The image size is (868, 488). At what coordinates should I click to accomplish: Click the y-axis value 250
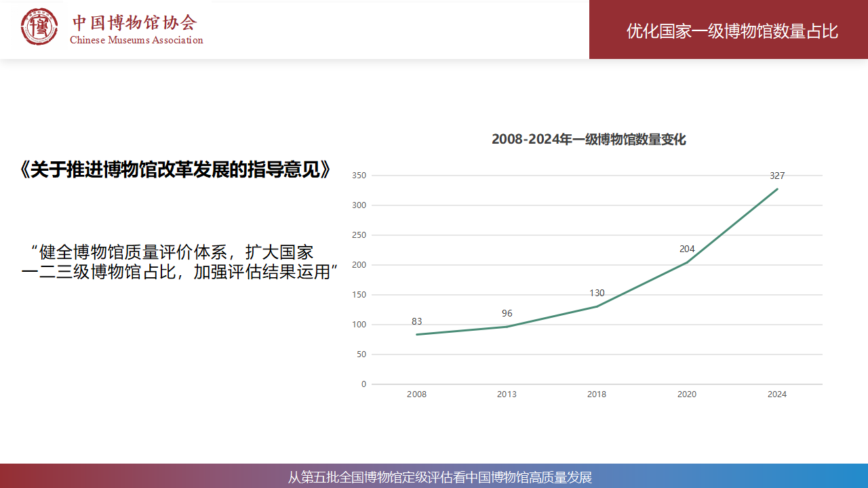[x=359, y=235]
